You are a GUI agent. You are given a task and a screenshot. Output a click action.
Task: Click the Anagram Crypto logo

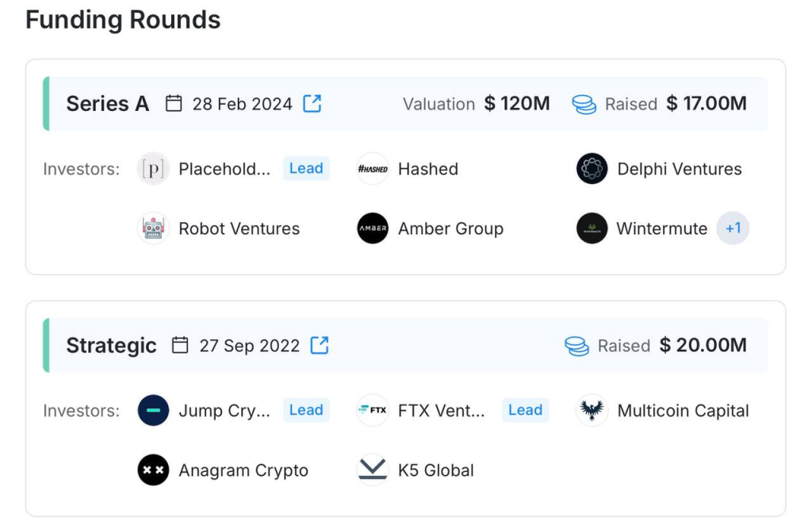point(153,470)
